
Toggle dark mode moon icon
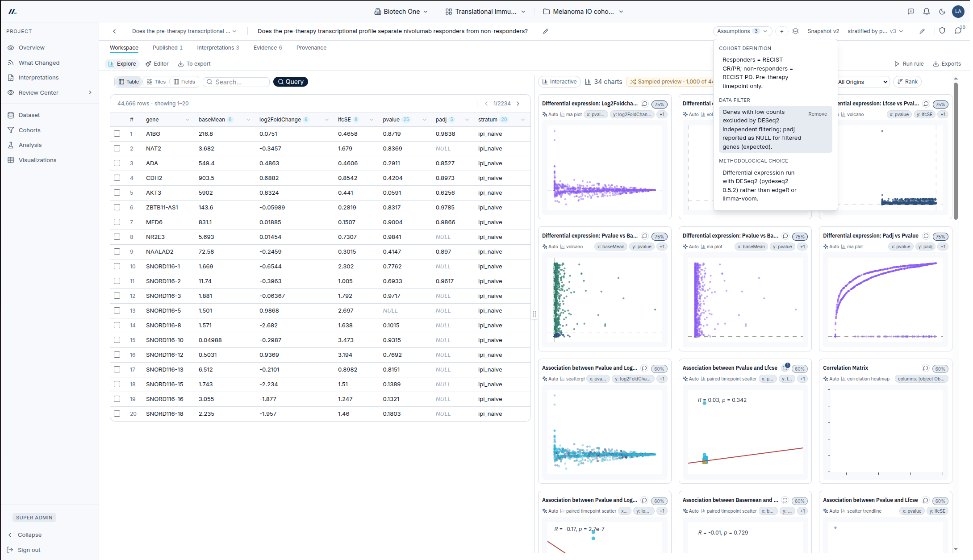point(942,12)
